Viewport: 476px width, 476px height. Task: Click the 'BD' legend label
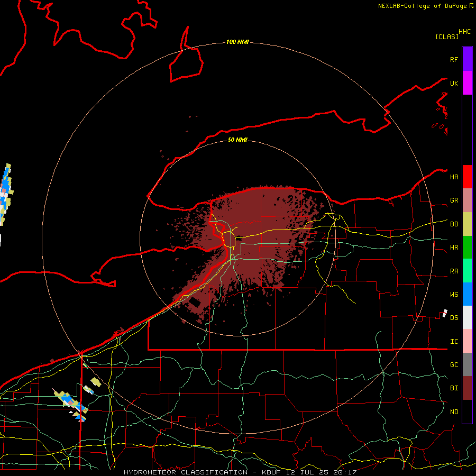tap(454, 224)
